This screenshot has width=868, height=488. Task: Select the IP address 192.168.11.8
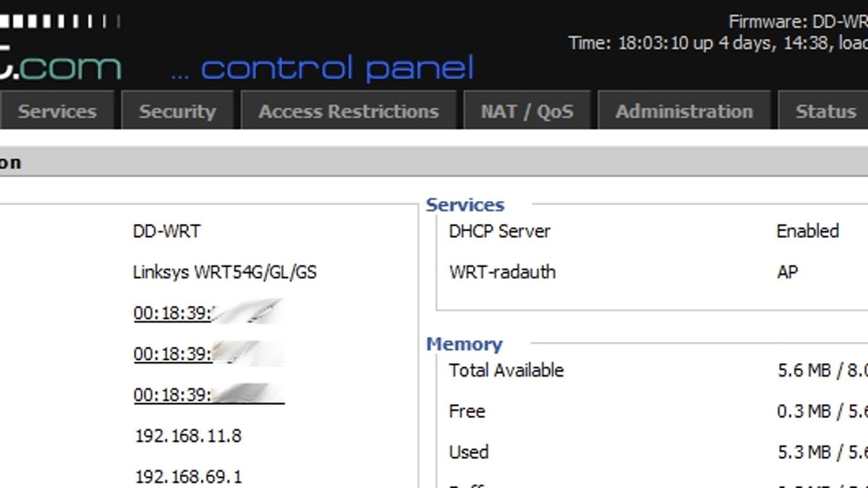pyautogui.click(x=188, y=436)
